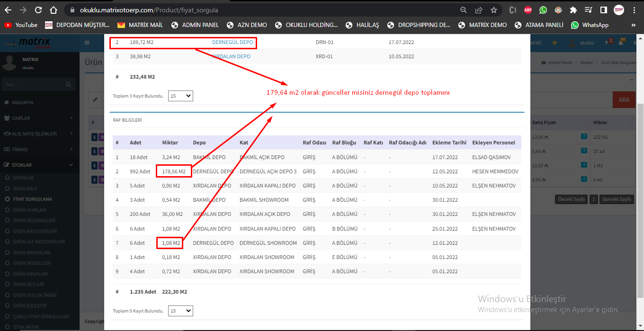Viewport: 644px width, 331px height.
Task: Click the AdBlock Plus extension icon
Action: click(x=528, y=10)
